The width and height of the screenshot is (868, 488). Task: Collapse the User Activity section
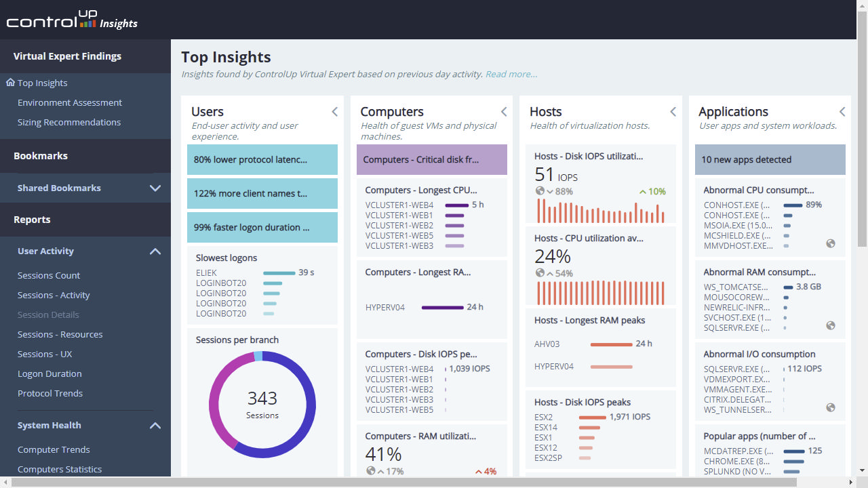click(x=155, y=251)
